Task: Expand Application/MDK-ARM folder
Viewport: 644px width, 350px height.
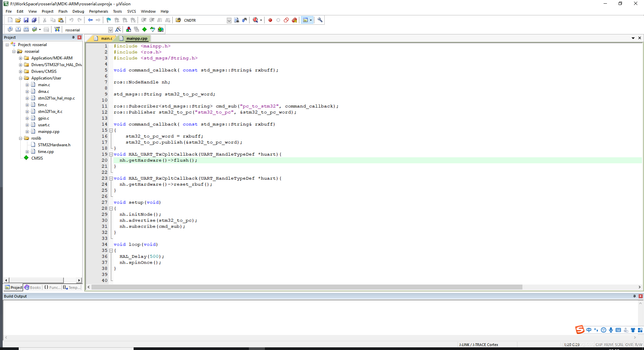Action: [x=20, y=58]
